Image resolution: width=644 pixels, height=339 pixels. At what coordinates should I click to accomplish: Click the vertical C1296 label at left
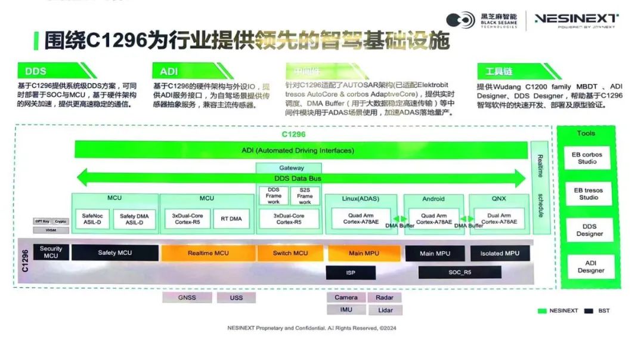pyautogui.click(x=25, y=260)
